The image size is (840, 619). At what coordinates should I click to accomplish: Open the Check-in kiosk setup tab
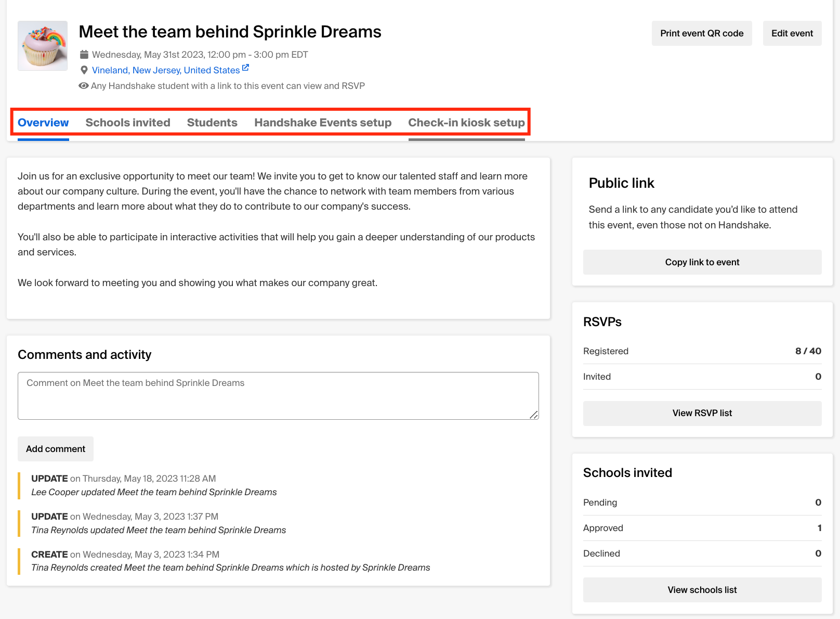(466, 123)
